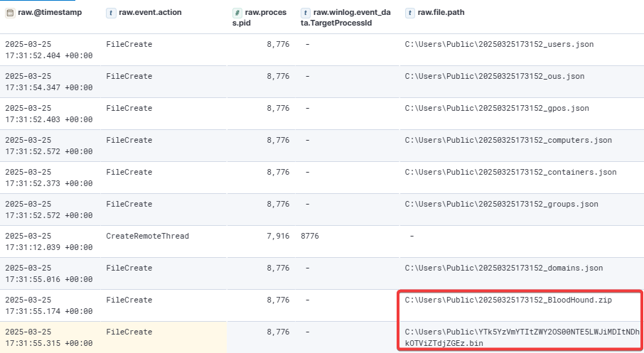This screenshot has width=644, height=353.
Task: Click the path ending in _ous.json
Action: [x=495, y=76]
